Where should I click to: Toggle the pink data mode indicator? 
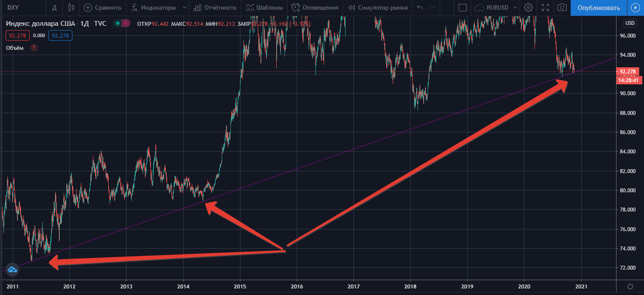tap(126, 23)
